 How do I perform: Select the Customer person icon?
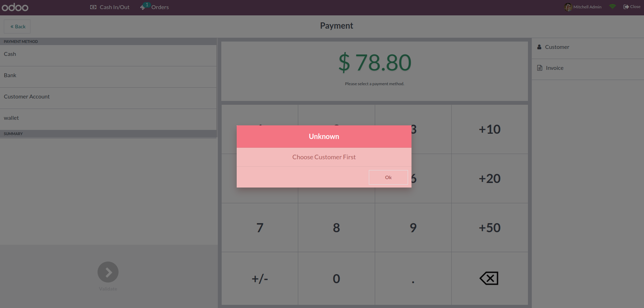pos(539,47)
